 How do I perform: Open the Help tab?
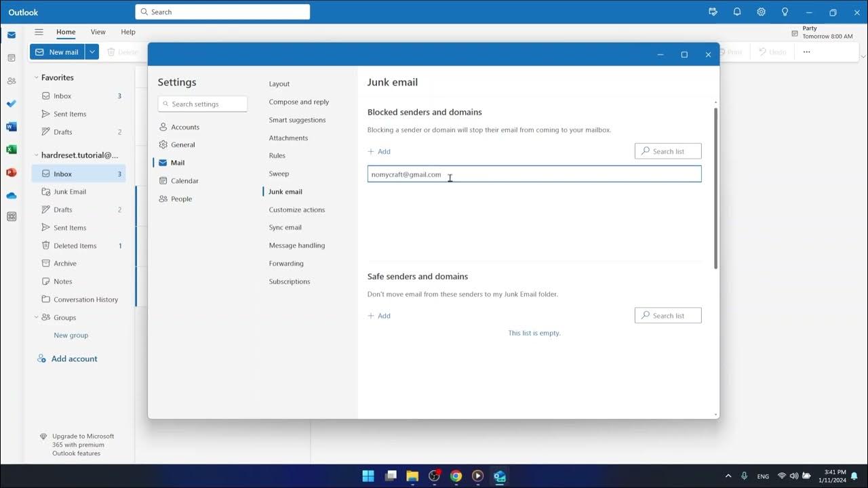pos(127,32)
